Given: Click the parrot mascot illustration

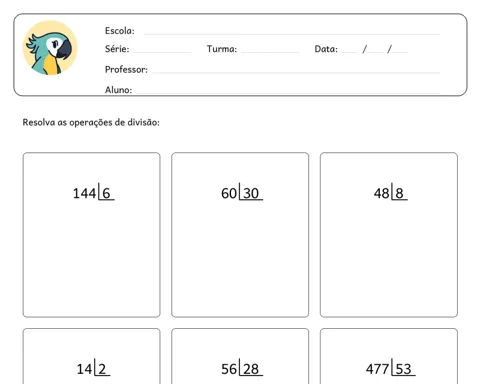Looking at the screenshot, I should tap(50, 48).
